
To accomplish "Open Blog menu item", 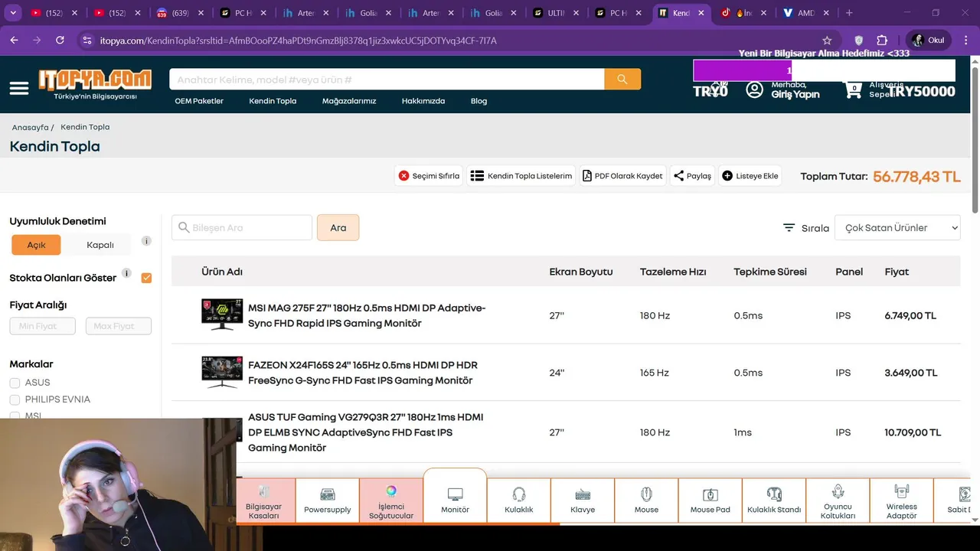I will [x=479, y=101].
